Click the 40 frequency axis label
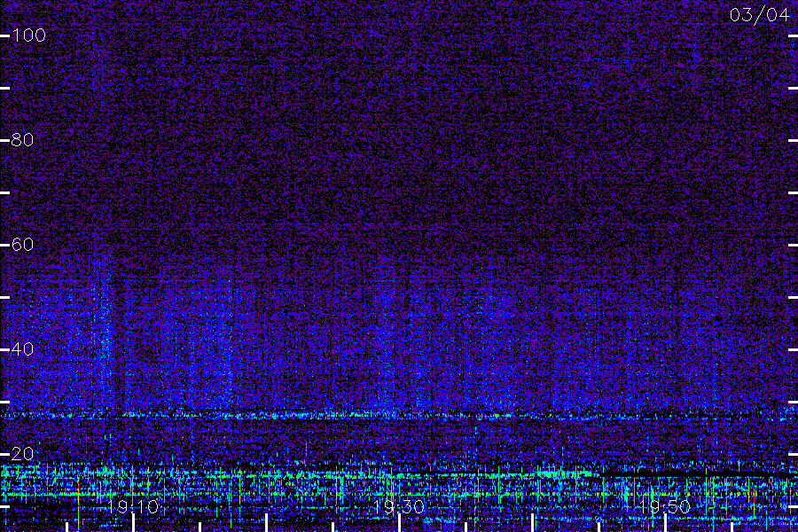 tap(22, 349)
